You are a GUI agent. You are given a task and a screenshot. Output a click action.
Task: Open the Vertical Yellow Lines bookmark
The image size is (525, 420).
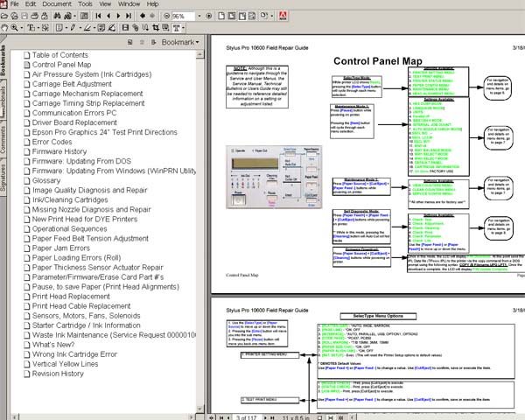click(65, 364)
